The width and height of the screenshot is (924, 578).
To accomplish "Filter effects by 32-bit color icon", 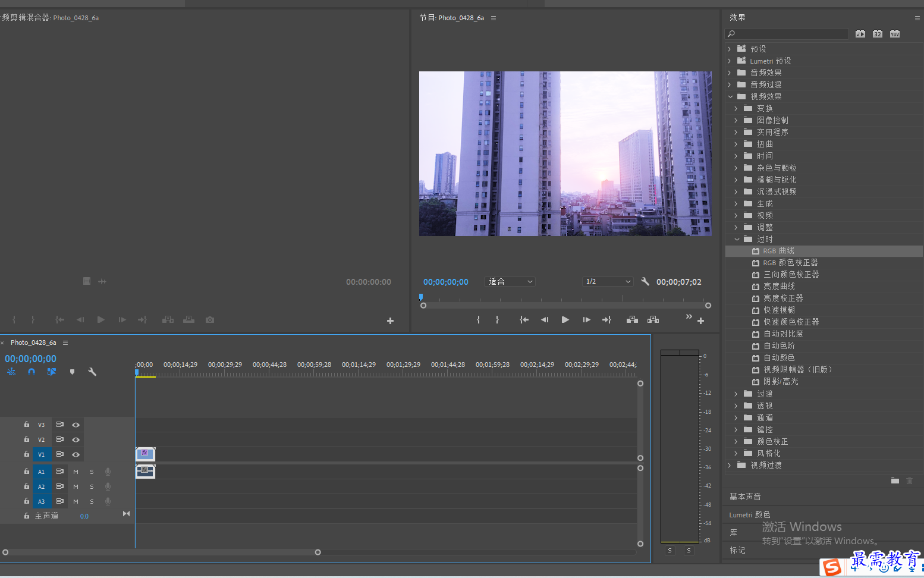I will click(878, 34).
